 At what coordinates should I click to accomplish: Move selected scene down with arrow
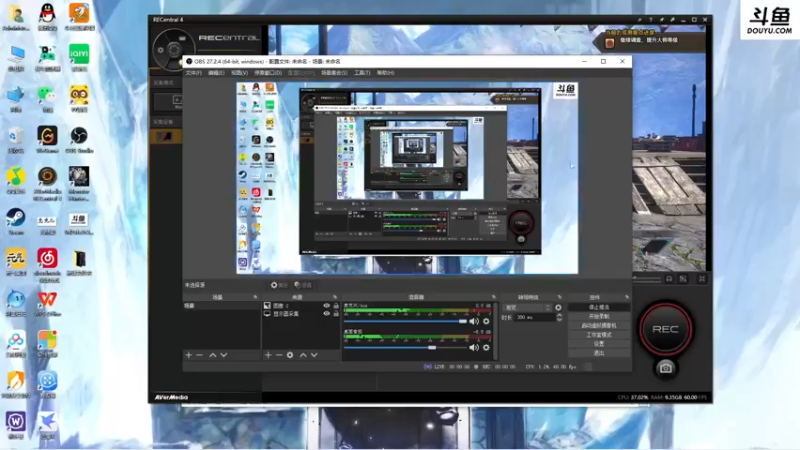pyautogui.click(x=223, y=355)
